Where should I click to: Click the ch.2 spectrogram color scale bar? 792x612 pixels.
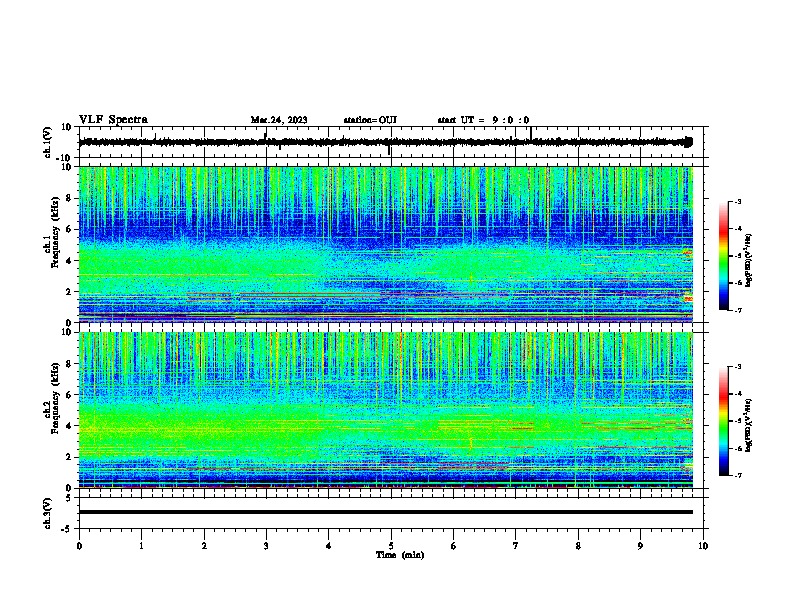click(x=723, y=421)
